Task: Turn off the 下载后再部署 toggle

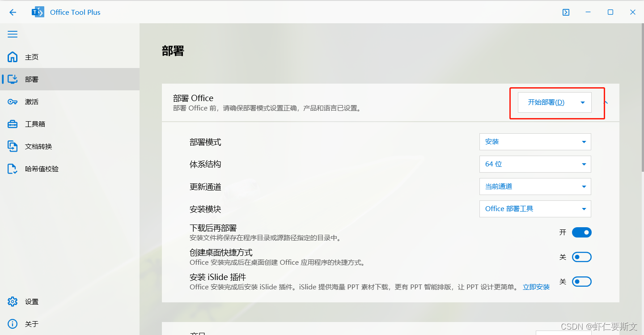Action: coord(582,233)
